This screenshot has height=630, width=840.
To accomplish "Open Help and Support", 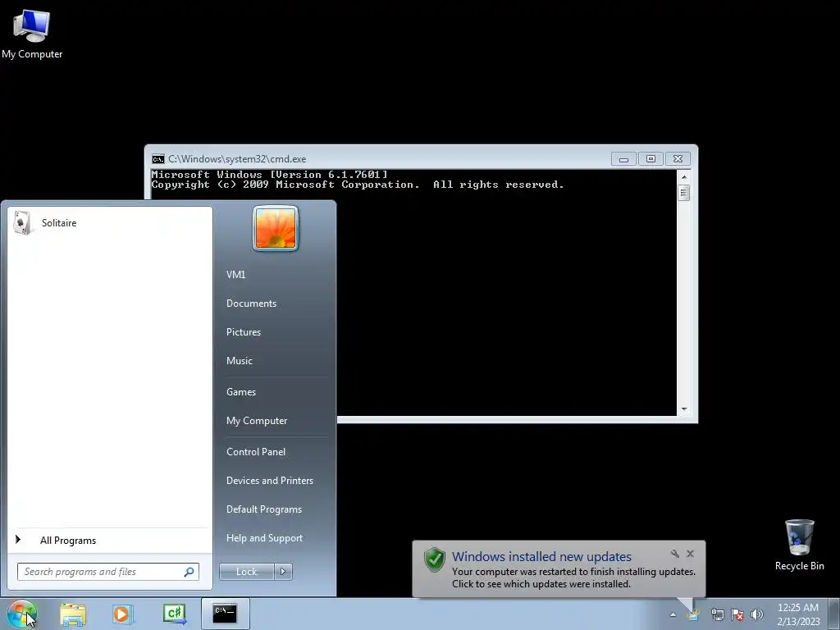I will tap(264, 538).
